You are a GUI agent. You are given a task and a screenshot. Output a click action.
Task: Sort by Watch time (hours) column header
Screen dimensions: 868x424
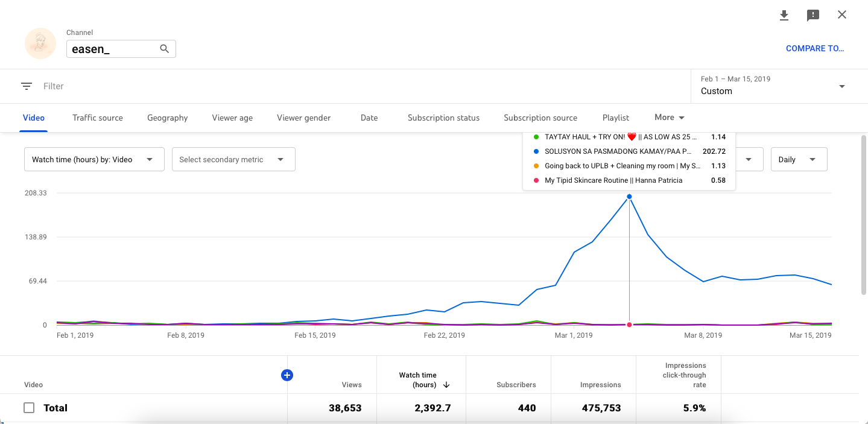click(x=423, y=380)
